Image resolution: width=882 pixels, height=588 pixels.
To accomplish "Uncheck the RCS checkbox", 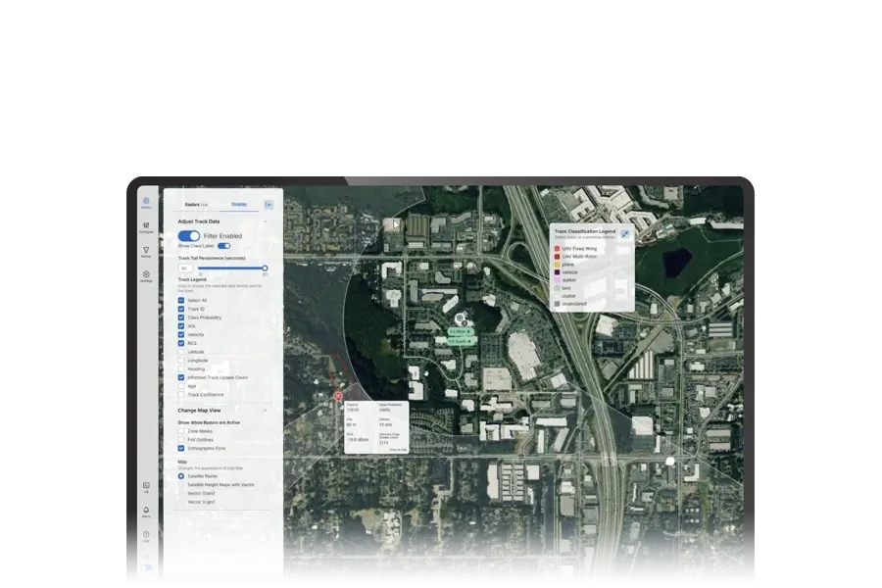I will point(181,343).
